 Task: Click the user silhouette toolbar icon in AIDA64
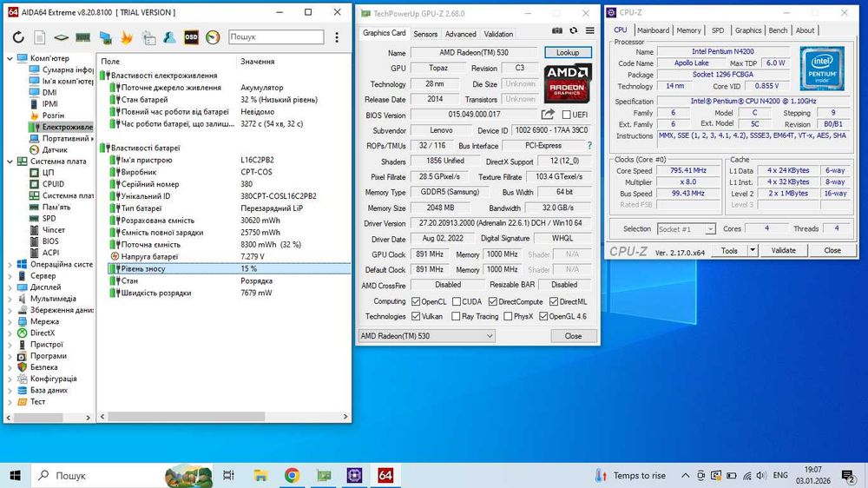click(x=169, y=37)
